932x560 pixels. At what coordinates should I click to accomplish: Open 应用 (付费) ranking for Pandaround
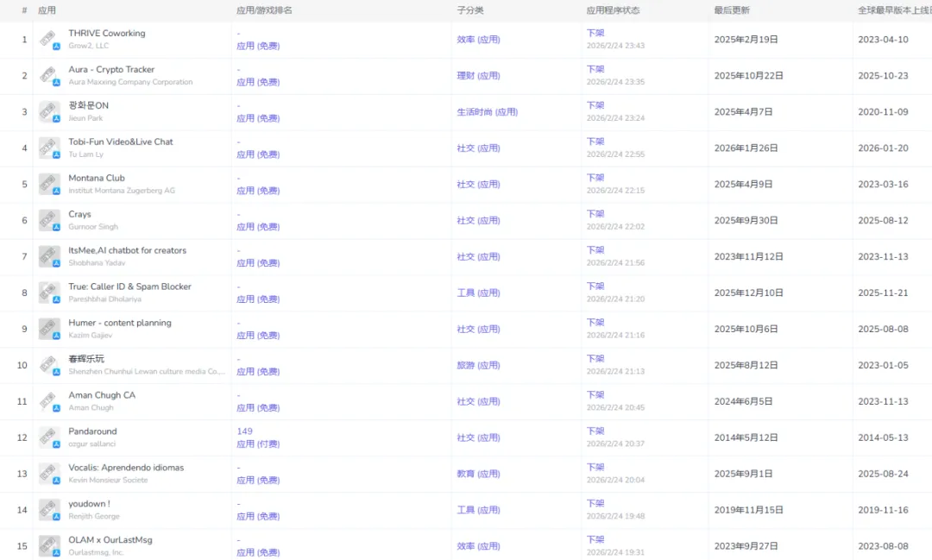[x=258, y=444]
